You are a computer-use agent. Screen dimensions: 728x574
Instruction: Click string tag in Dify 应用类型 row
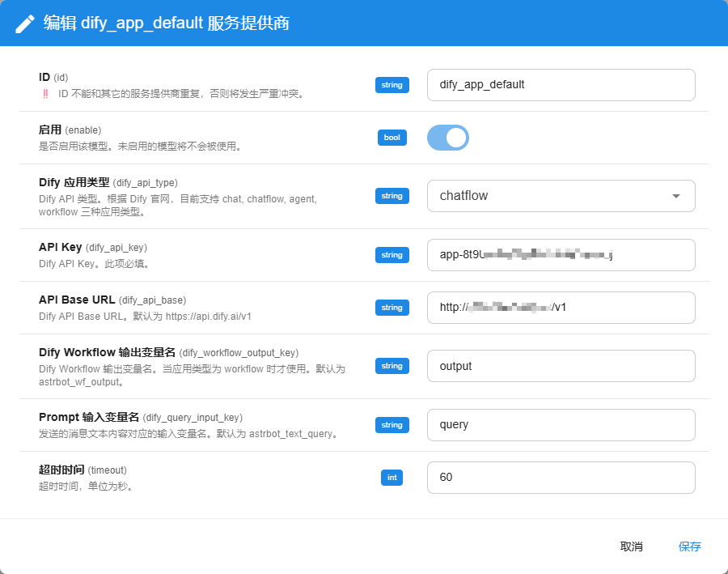coord(392,196)
